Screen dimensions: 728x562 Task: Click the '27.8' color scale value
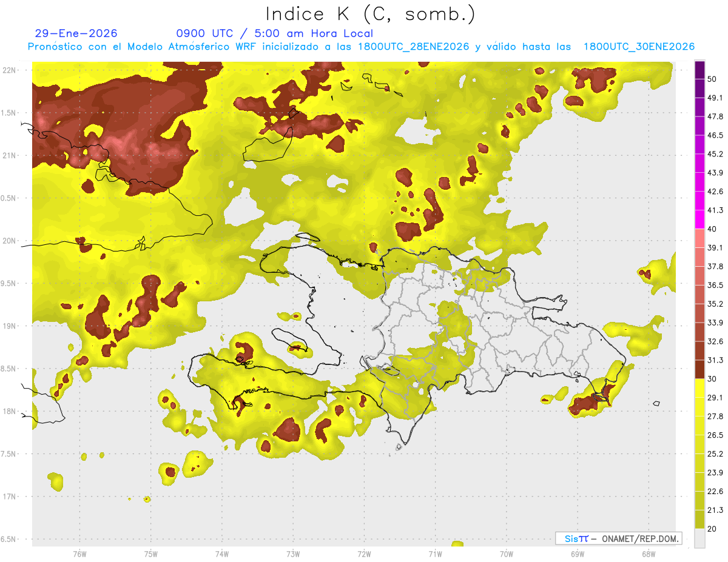715,416
